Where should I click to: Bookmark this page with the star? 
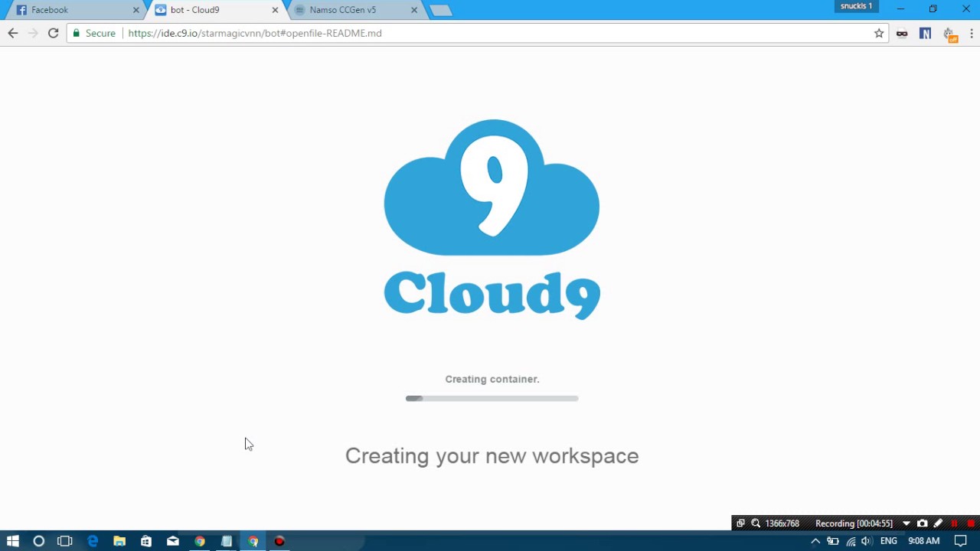coord(879,33)
